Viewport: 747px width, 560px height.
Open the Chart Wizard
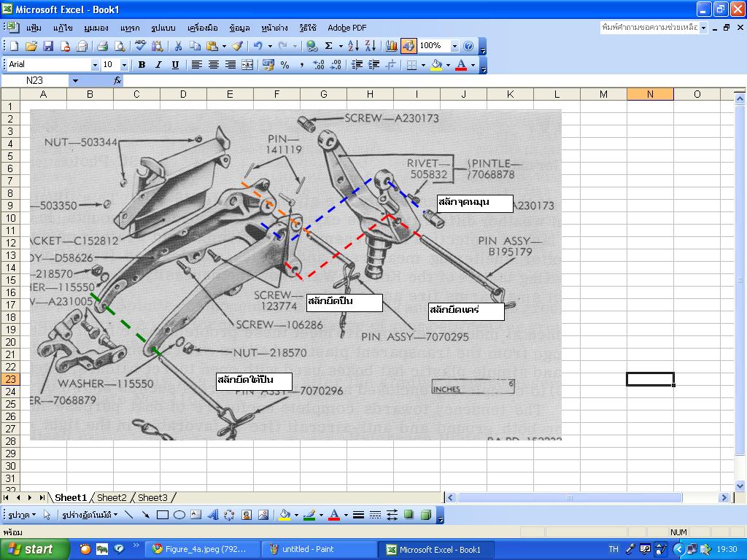392,46
